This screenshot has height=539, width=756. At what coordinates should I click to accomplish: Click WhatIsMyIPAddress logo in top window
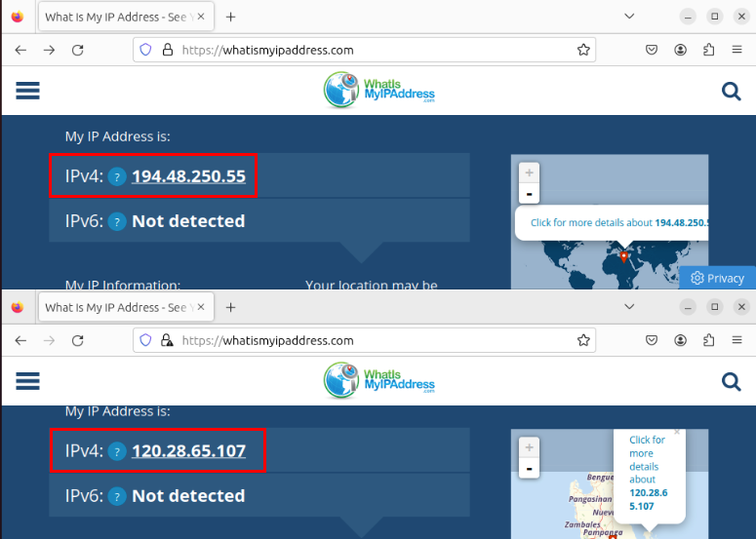[378, 90]
